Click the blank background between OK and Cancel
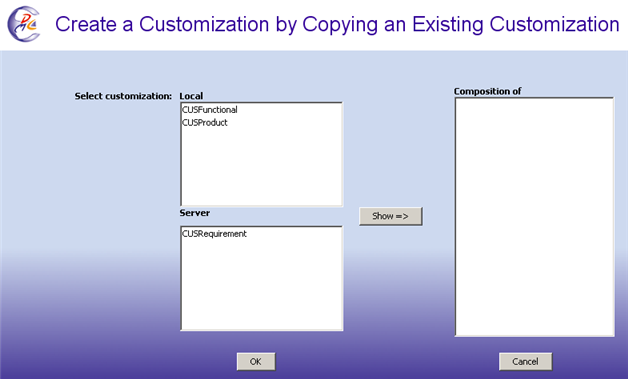This screenshot has width=628, height=379. coord(386,361)
